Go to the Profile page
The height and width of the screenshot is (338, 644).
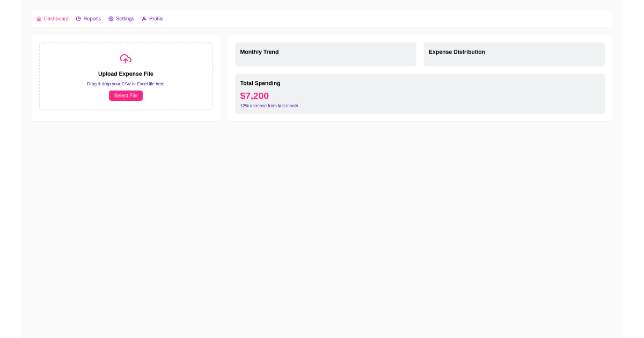pos(155,19)
